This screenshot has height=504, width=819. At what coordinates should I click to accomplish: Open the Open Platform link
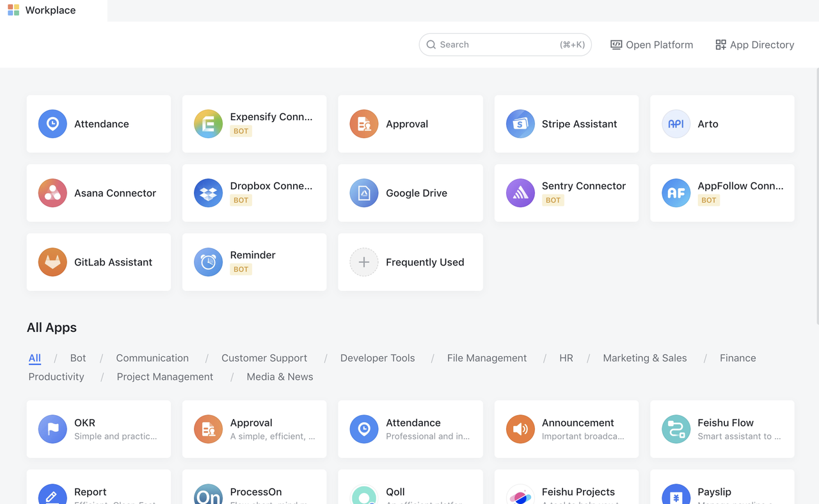(651, 45)
